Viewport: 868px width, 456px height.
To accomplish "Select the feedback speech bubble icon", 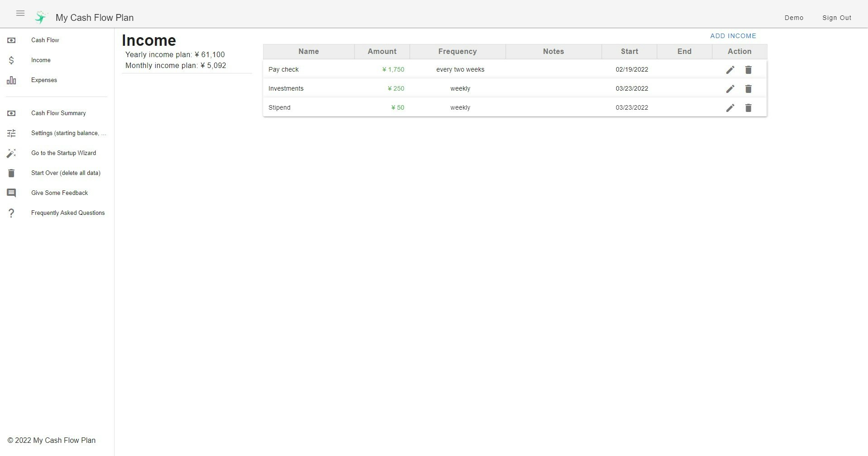I will (11, 193).
